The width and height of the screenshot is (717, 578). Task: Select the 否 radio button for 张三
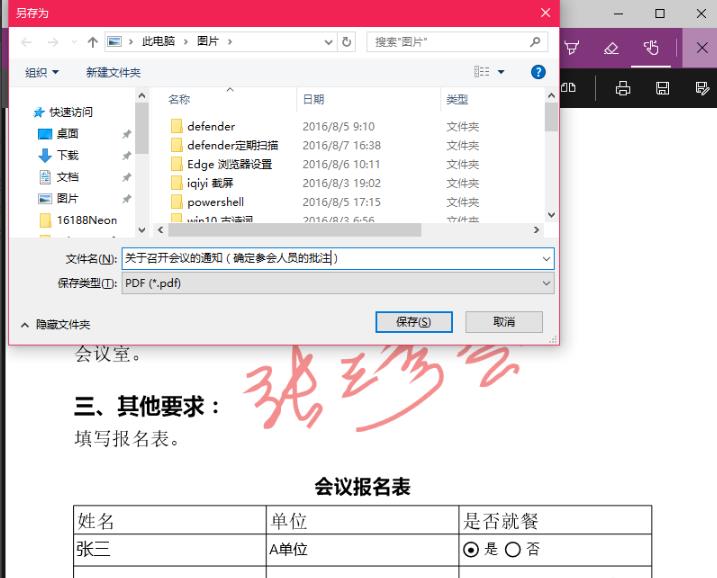(x=513, y=549)
